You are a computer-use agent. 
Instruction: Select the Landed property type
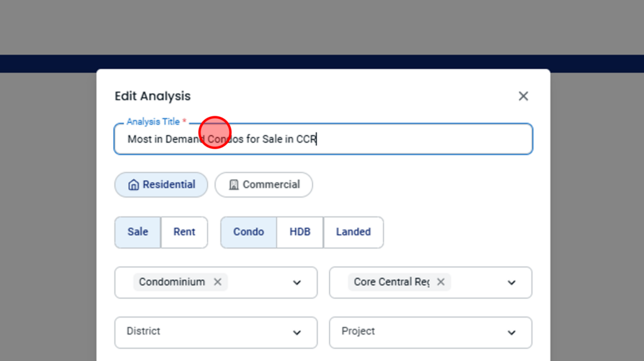353,232
